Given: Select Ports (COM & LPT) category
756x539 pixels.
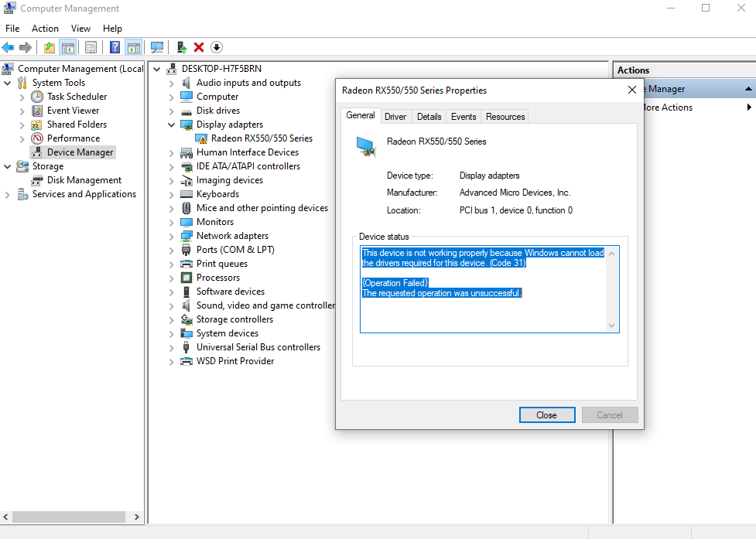Looking at the screenshot, I should tap(235, 250).
